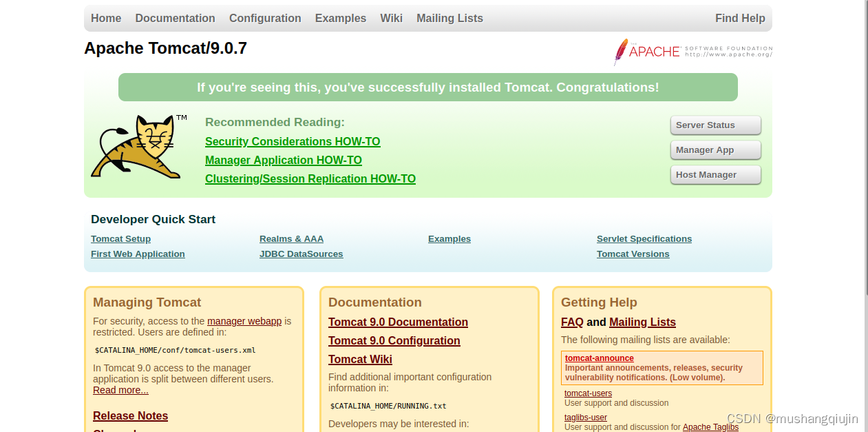Open the Wiki navigation item
Screen dimensions: 868x432
pyautogui.click(x=391, y=19)
